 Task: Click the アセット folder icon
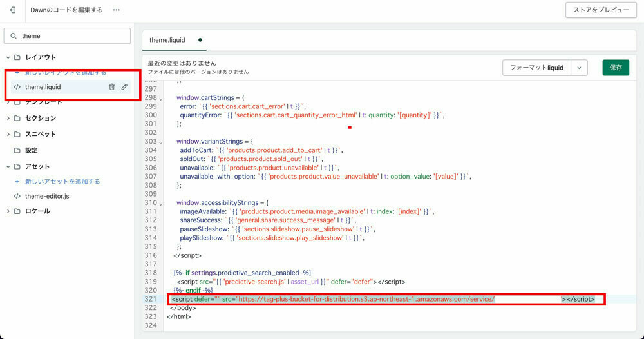click(17, 166)
